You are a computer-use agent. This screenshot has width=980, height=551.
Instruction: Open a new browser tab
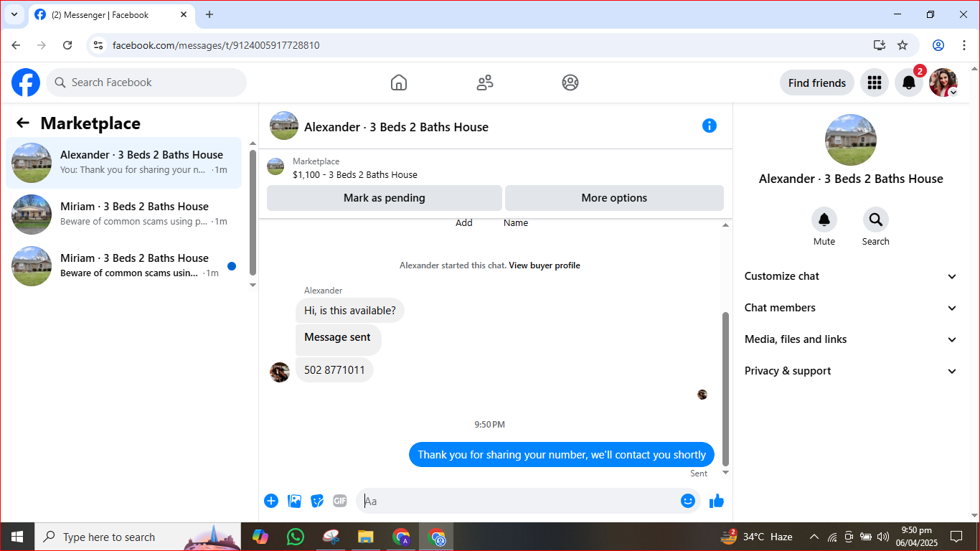pos(209,14)
